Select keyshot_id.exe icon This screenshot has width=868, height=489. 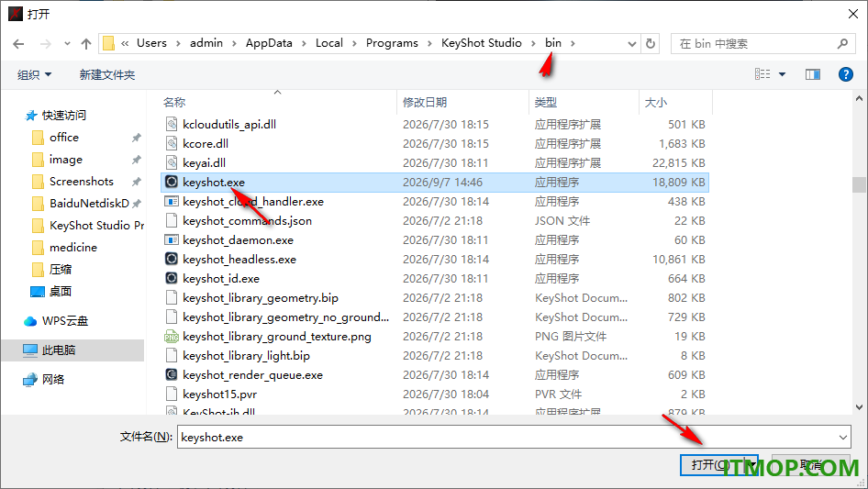(x=172, y=278)
